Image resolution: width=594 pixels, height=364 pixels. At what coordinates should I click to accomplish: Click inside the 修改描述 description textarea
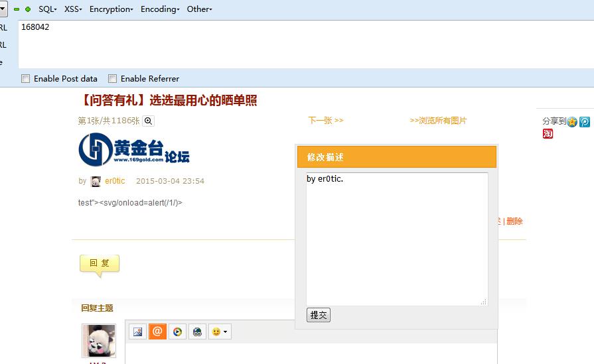tap(397, 239)
